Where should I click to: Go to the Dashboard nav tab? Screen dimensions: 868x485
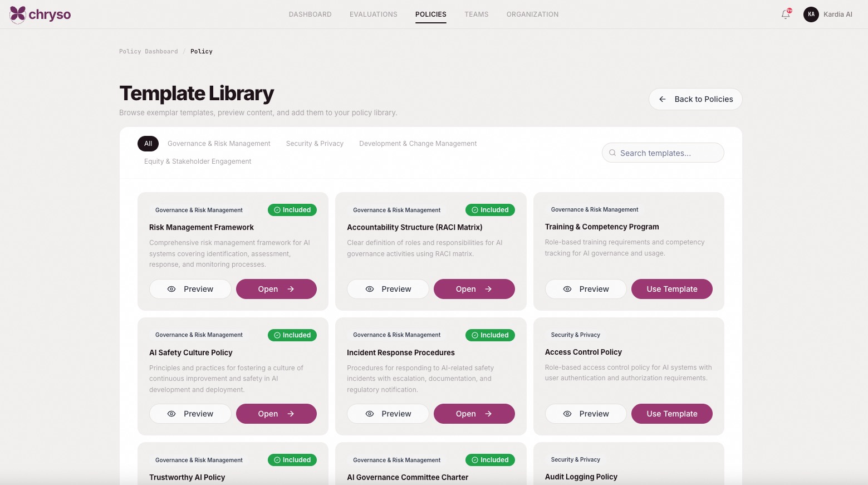(310, 14)
